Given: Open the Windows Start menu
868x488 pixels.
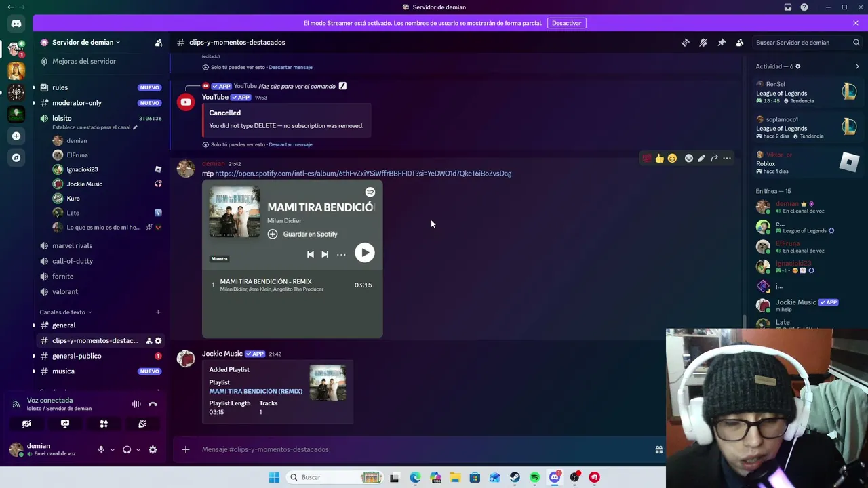Looking at the screenshot, I should (274, 477).
